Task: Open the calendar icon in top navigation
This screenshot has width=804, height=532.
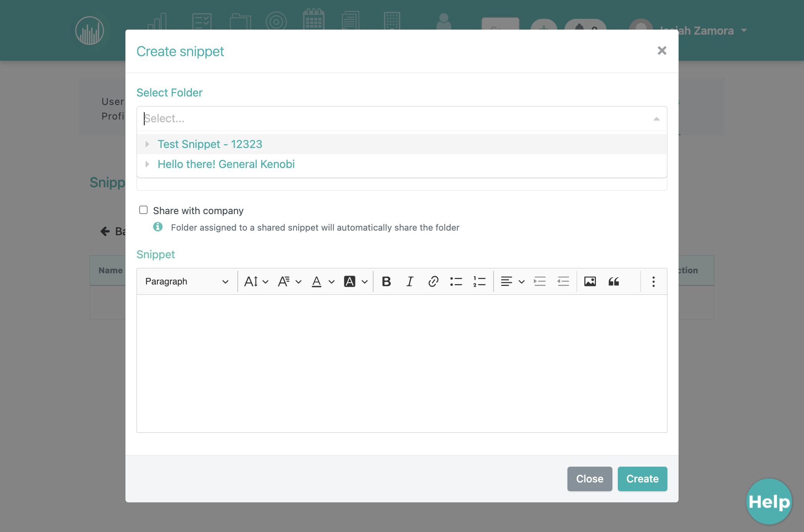Action: click(x=314, y=19)
